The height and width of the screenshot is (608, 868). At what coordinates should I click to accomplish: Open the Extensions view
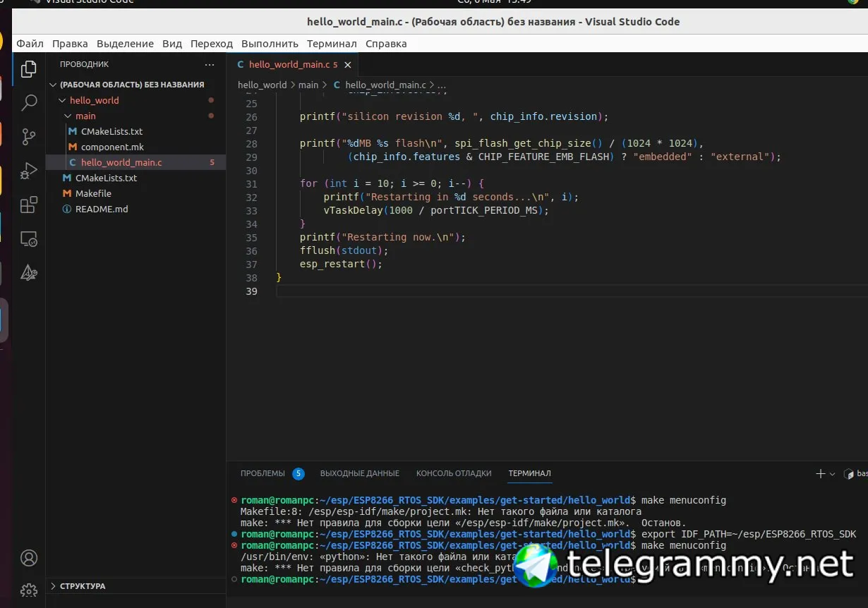29,205
